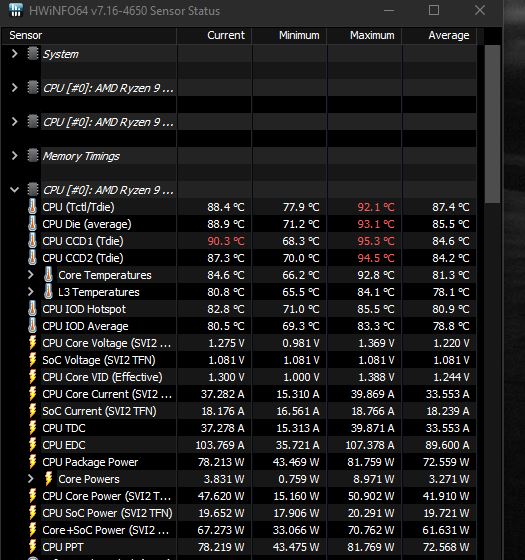Select the CPU PPT row label
The height and width of the screenshot is (560, 525).
(62, 547)
